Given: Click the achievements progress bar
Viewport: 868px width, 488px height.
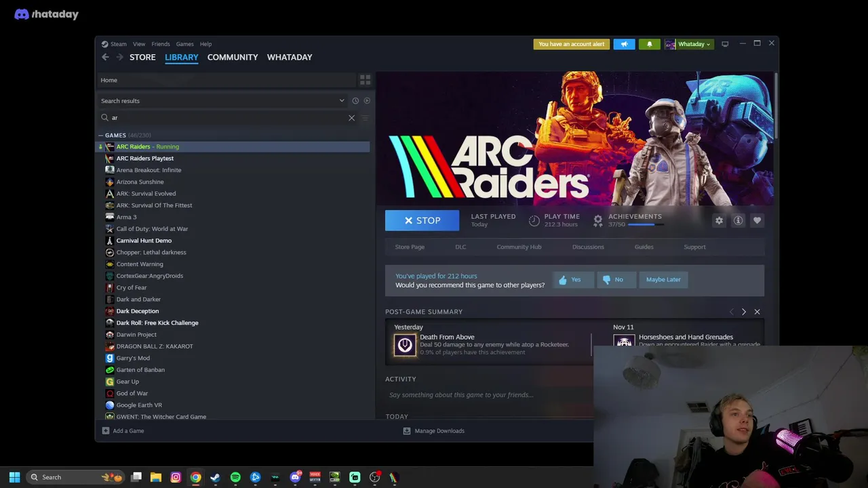Looking at the screenshot, I should click(646, 224).
